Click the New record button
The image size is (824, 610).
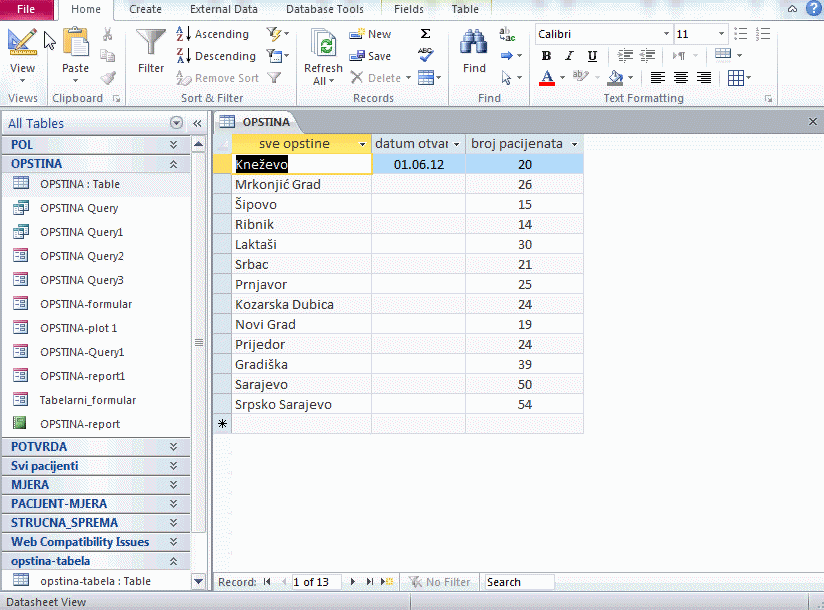point(370,34)
